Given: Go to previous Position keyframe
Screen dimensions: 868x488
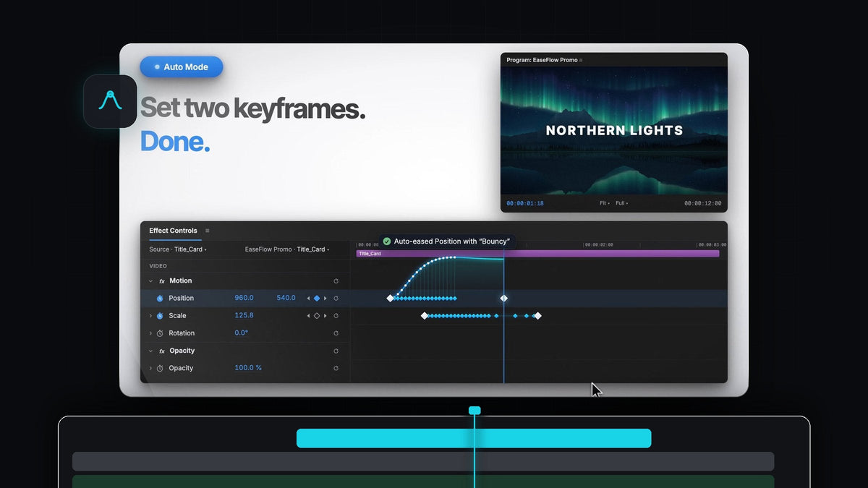Looking at the screenshot, I should coord(308,298).
